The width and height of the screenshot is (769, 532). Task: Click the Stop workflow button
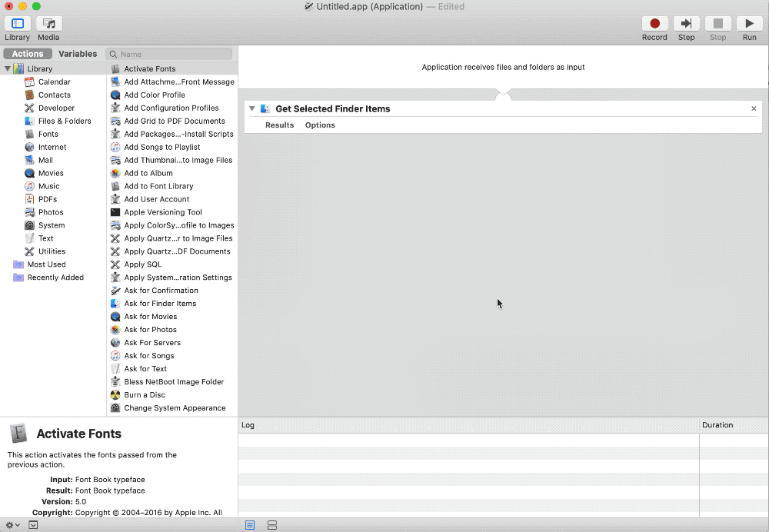pyautogui.click(x=717, y=24)
